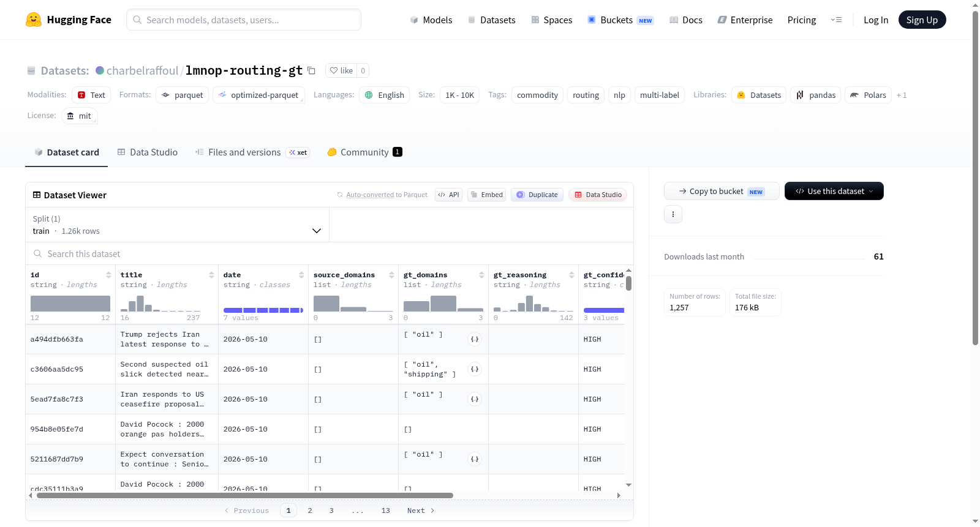Go to the Community tab

coord(365,152)
